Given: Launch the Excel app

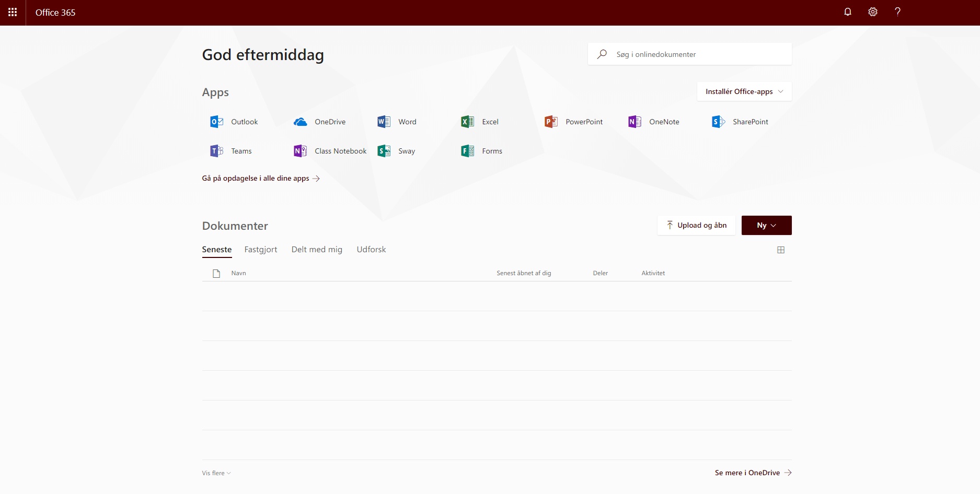Looking at the screenshot, I should [480, 122].
